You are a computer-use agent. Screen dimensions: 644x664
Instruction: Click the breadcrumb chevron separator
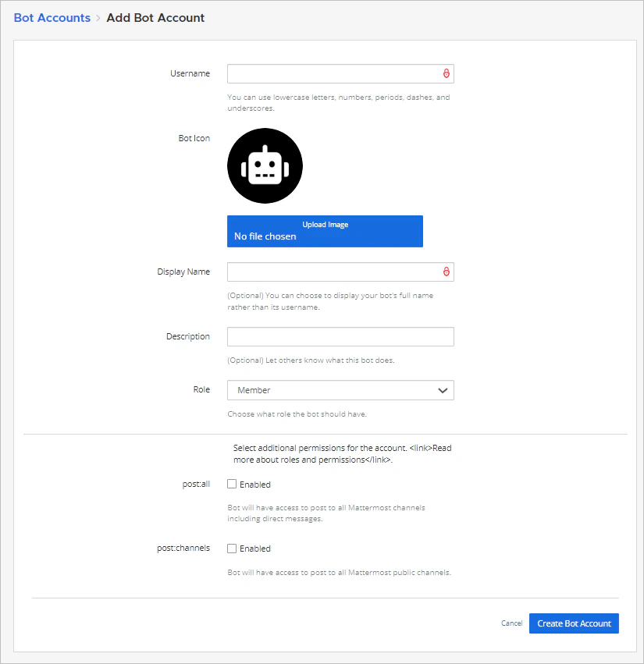(x=98, y=17)
